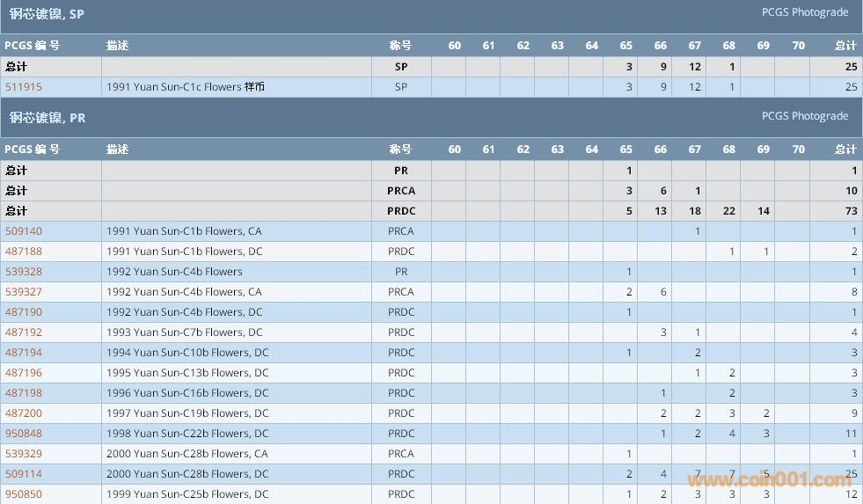863x504 pixels.
Task: View coin number 487200
Action: pyautogui.click(x=24, y=413)
